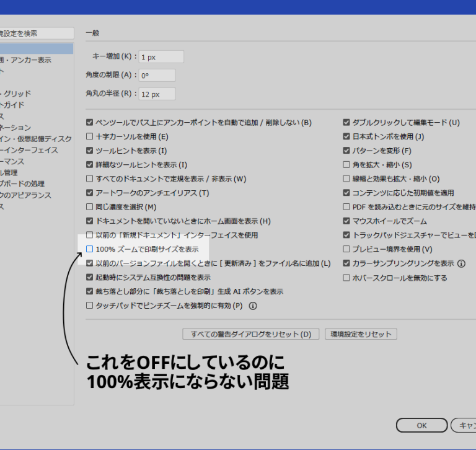The image size is (476, 450).
Task: Uncheck 起動時にシステム互換性の問題を表示
Action: click(89, 277)
